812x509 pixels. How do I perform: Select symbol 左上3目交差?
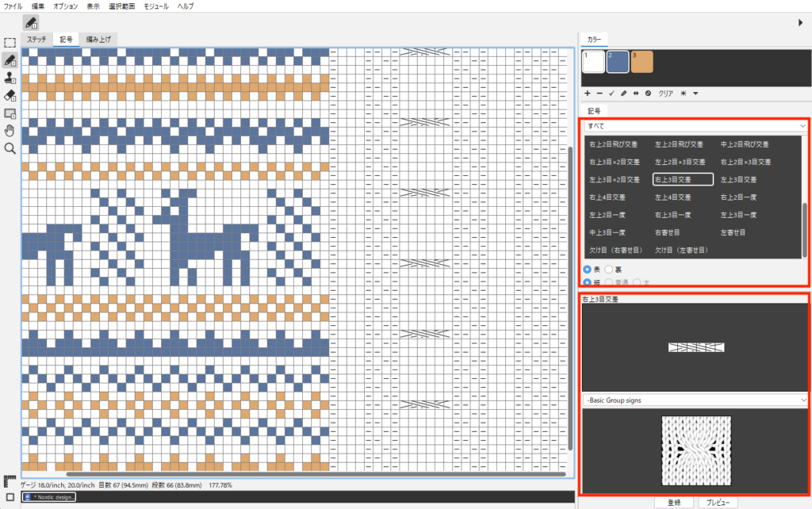pyautogui.click(x=738, y=180)
